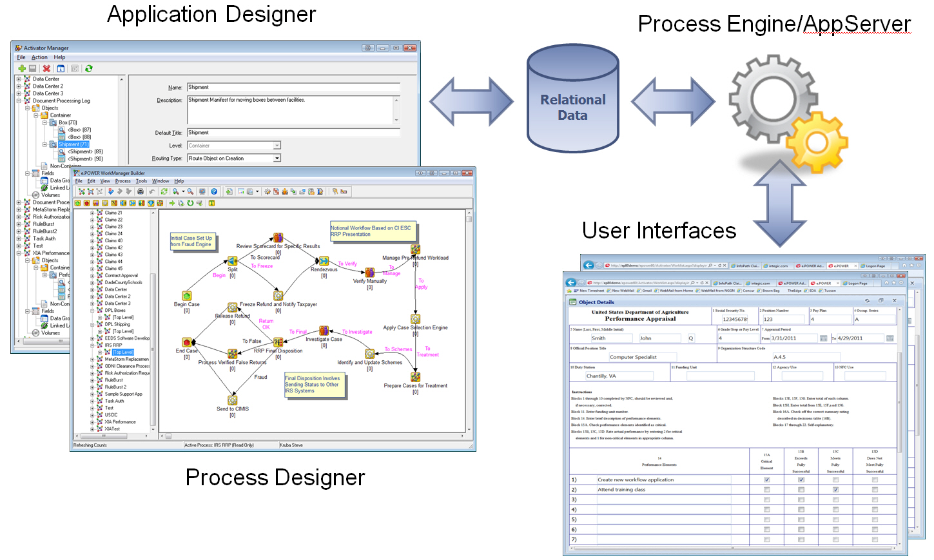Image resolution: width=934 pixels, height=560 pixels.
Task: Click red X Delete icon in Activator Manager
Action: [46, 68]
